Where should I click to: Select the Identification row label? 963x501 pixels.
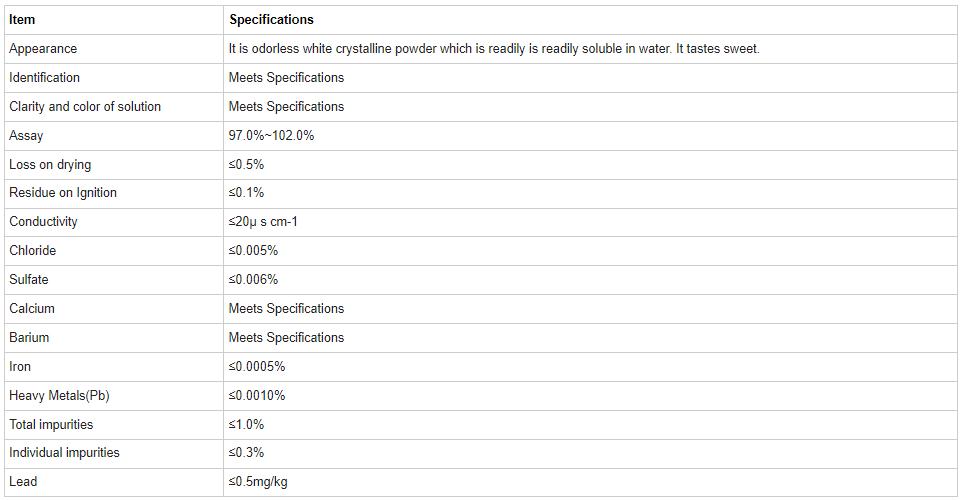(x=44, y=78)
